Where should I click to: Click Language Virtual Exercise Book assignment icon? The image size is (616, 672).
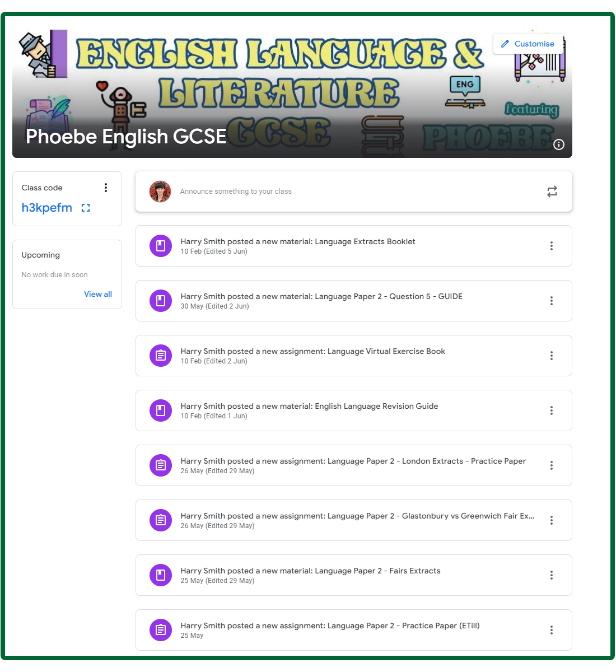click(161, 356)
